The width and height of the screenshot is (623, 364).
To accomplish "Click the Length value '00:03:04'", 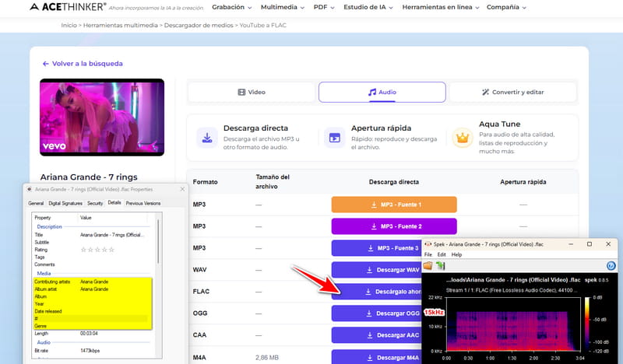I will pos(89,334).
